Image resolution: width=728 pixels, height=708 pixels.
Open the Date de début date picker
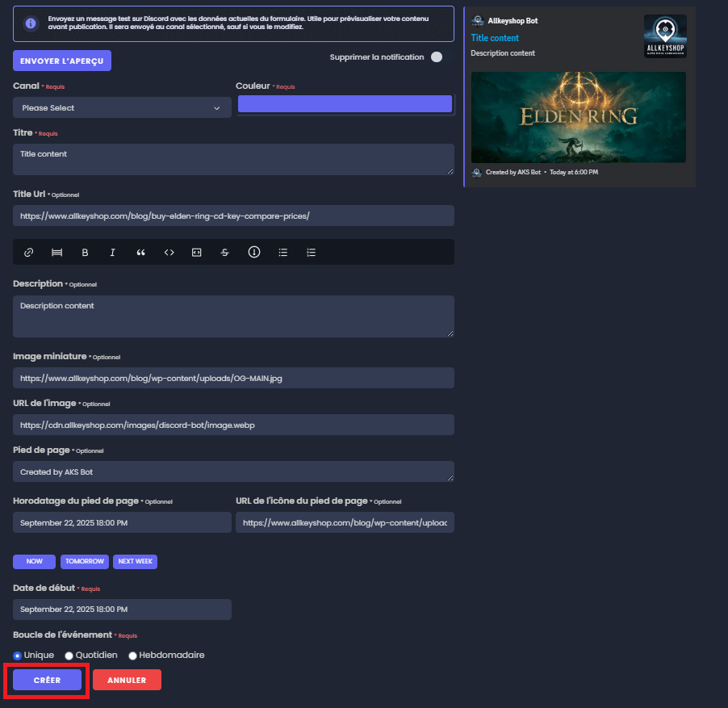pos(122,610)
